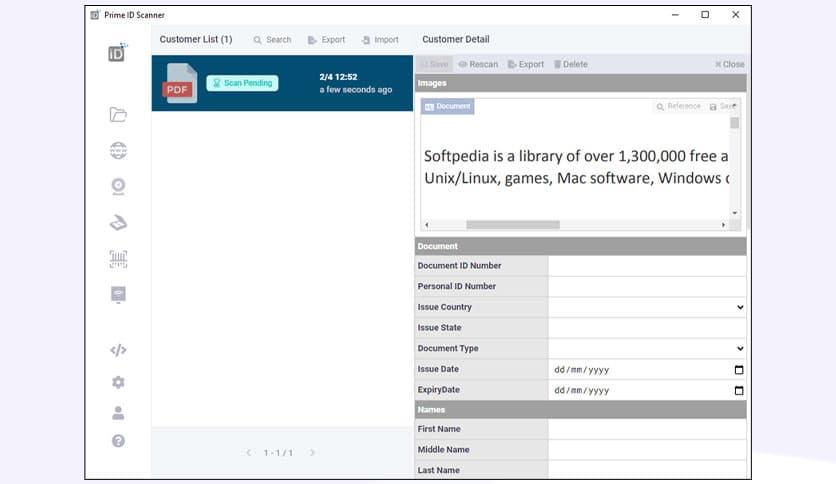The image size is (836, 484).
Task: Click Search in Customer List header
Action: (x=272, y=40)
